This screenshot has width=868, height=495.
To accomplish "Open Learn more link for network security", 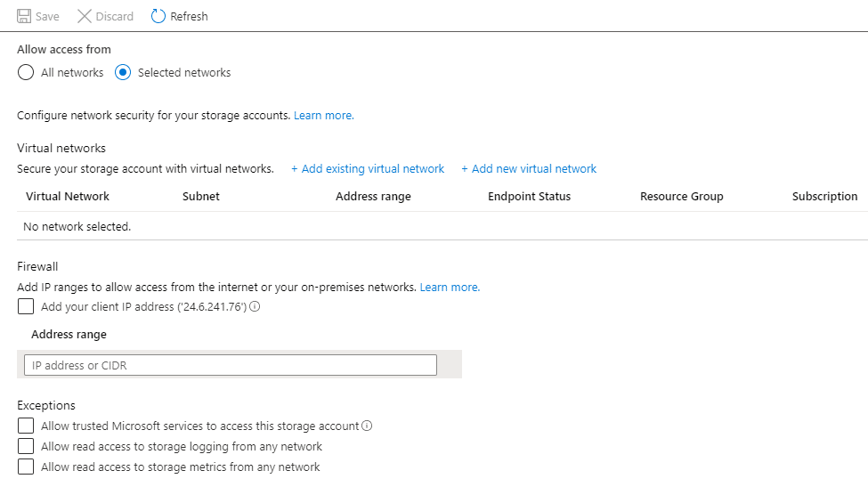I will (324, 115).
